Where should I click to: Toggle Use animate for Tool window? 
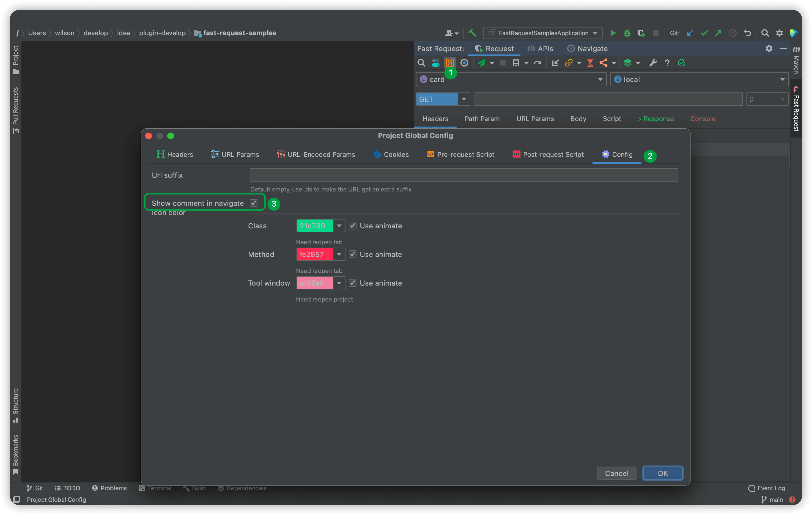click(352, 283)
